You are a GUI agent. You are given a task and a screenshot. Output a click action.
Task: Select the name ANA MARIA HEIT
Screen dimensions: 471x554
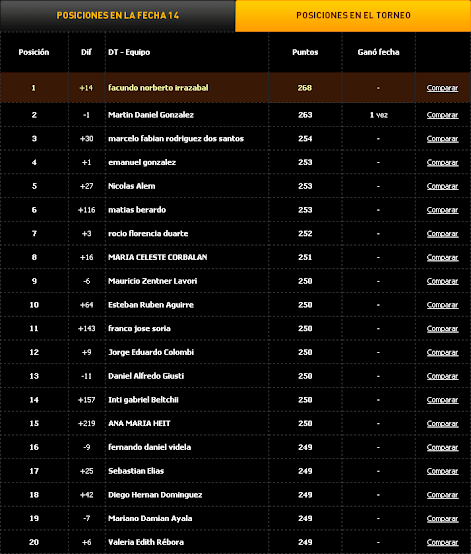(x=139, y=424)
